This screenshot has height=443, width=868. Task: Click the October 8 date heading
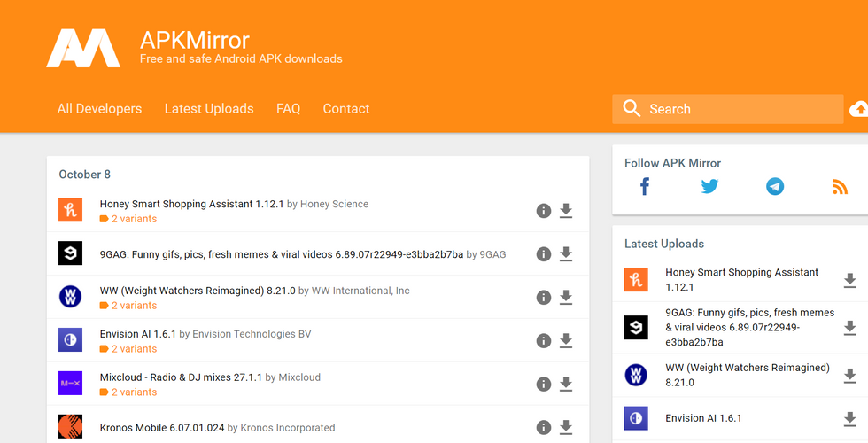pos(85,175)
